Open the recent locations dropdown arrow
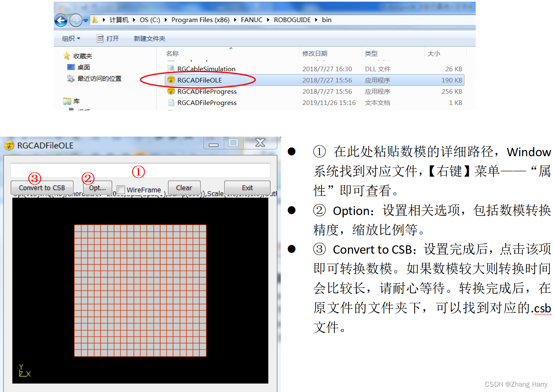The image size is (554, 392). (x=85, y=20)
